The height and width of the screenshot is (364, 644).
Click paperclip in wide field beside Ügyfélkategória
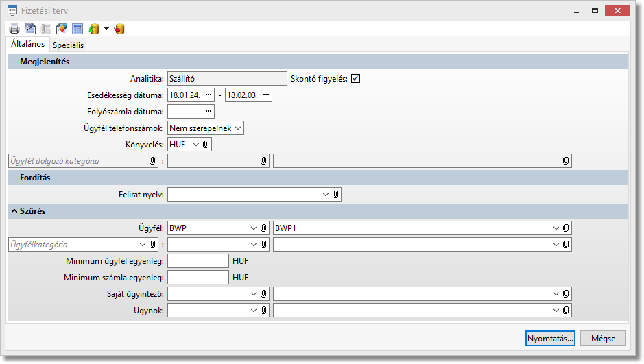click(x=566, y=245)
